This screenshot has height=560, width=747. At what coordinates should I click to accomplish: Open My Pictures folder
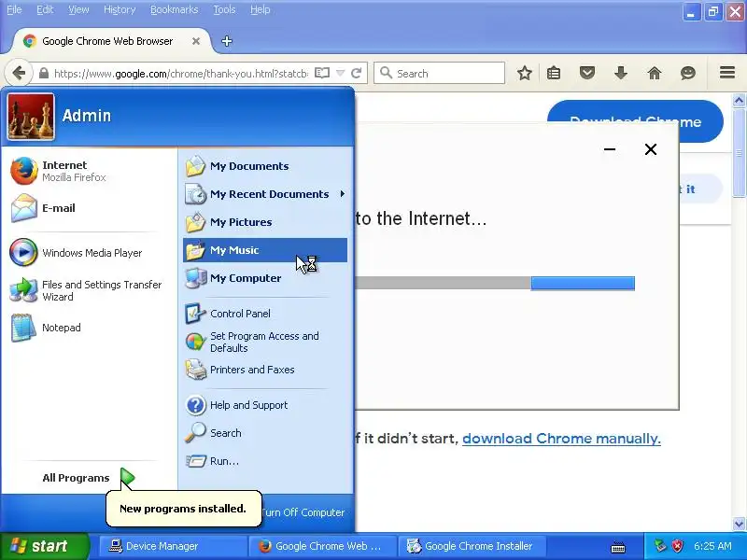click(265, 222)
